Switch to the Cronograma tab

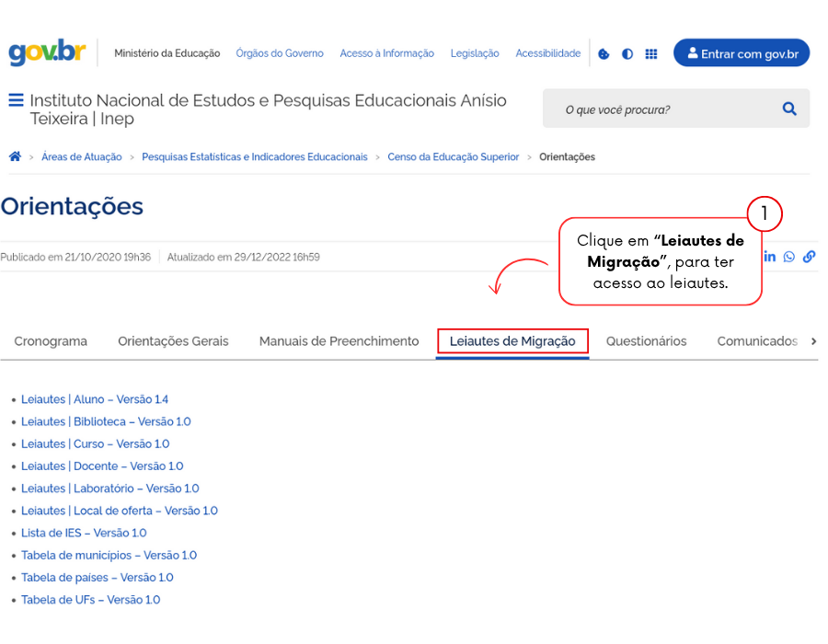(x=51, y=341)
